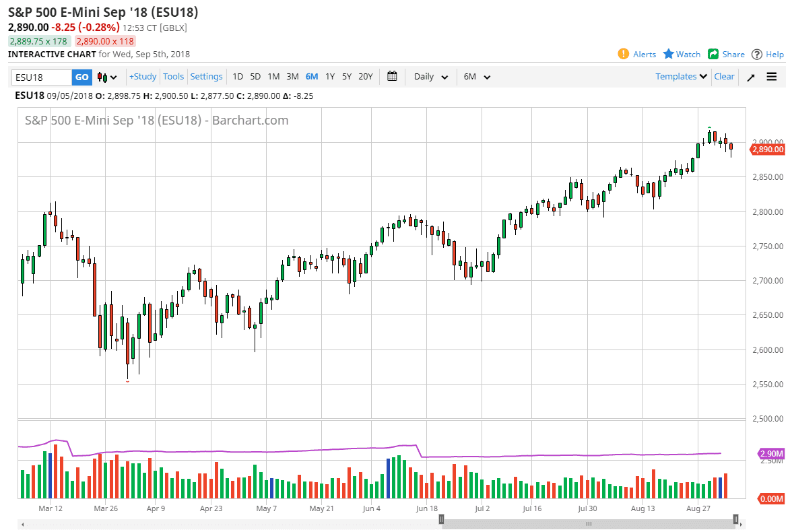
Task: Click the Clear link
Action: click(x=724, y=76)
